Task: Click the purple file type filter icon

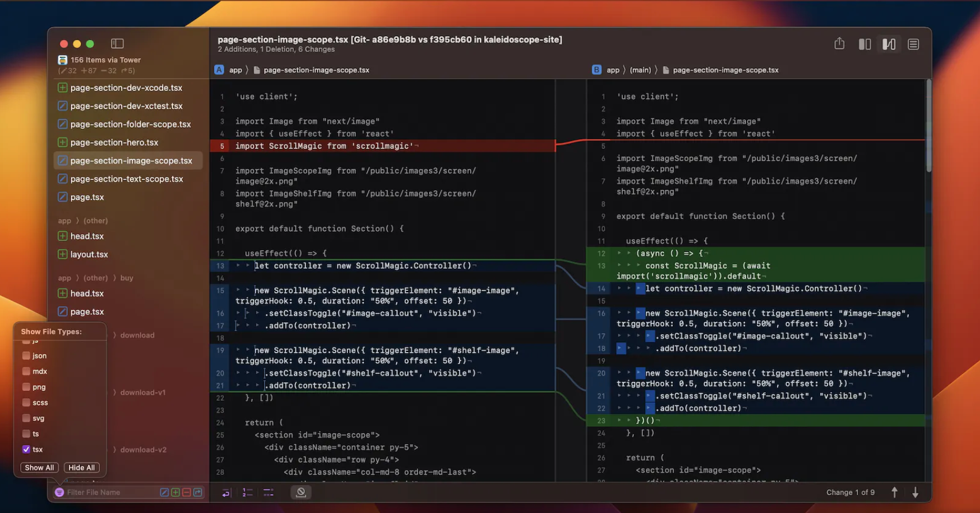Action: 59,492
